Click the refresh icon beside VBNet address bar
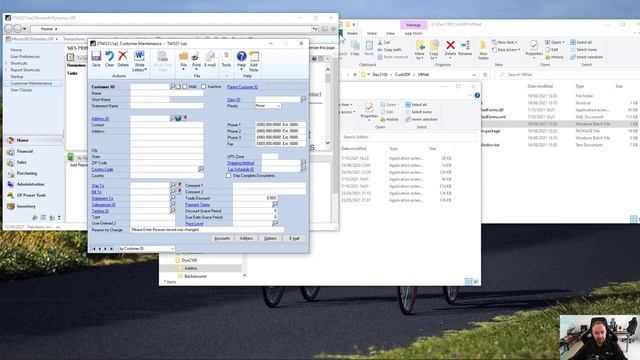 [x=485, y=75]
